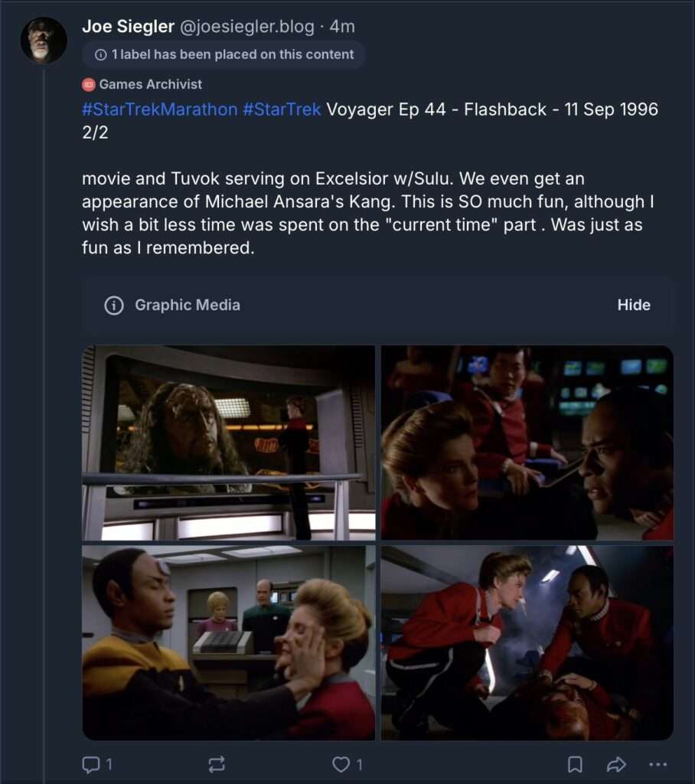695x784 pixels.
Task: Open the Games Archivist labeler link
Action: [151, 84]
